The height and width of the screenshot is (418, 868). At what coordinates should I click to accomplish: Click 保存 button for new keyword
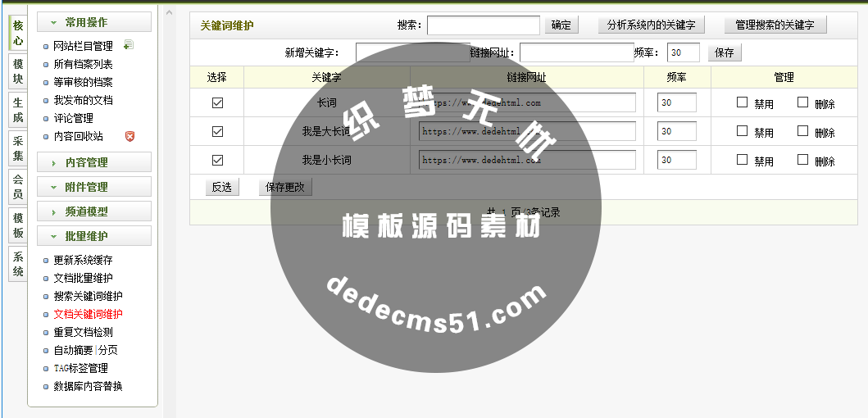pyautogui.click(x=724, y=52)
